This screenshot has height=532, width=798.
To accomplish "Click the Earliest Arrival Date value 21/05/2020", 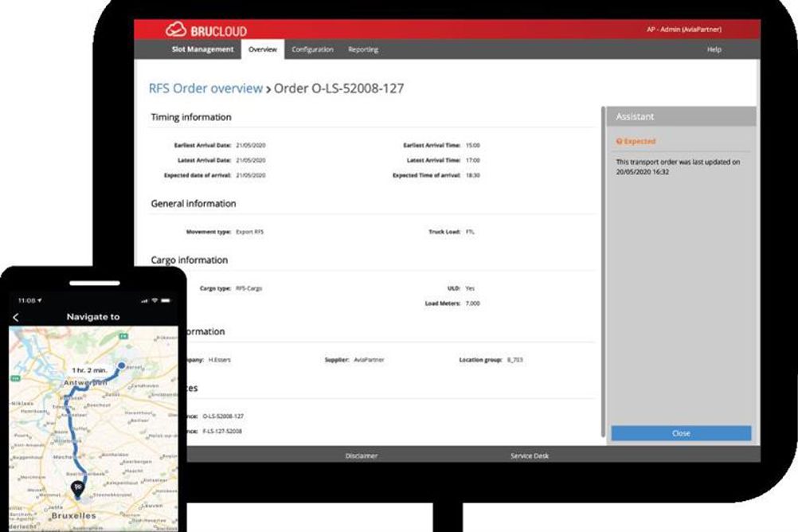I will (x=251, y=145).
